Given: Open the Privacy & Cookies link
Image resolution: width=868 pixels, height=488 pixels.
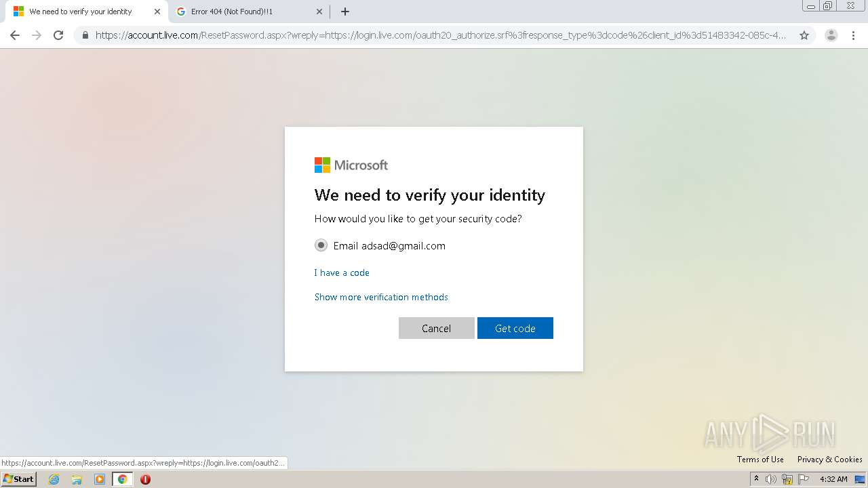Looking at the screenshot, I should tap(829, 460).
